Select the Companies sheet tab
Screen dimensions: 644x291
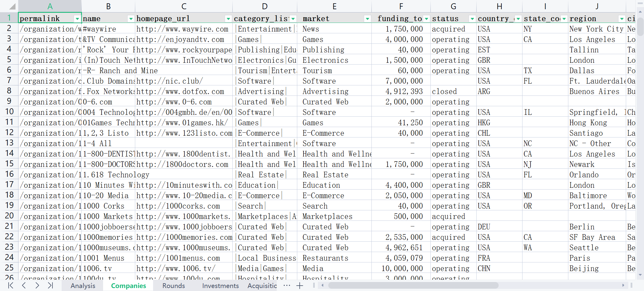point(128,286)
